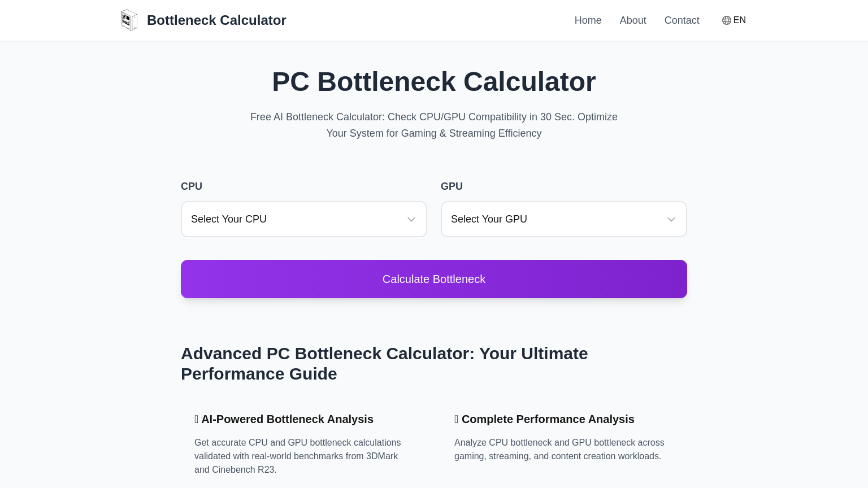Click the AI-Powered Bottleneck Analysis feature icon

(197, 419)
